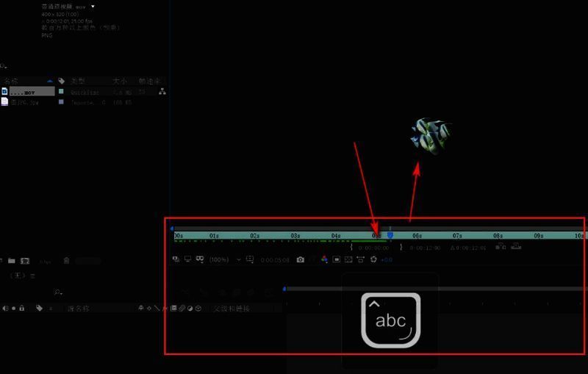Toggle the lock column icon in timeline
The image size is (588, 374).
point(22,309)
